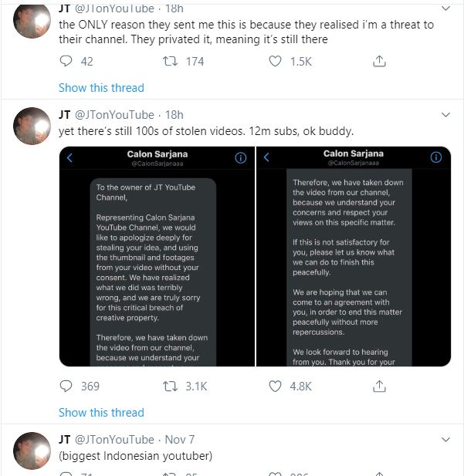Open the @JTonYouTube handle on the 18h stolen videos tweet
Screen dimensions: 464x476
[114, 115]
